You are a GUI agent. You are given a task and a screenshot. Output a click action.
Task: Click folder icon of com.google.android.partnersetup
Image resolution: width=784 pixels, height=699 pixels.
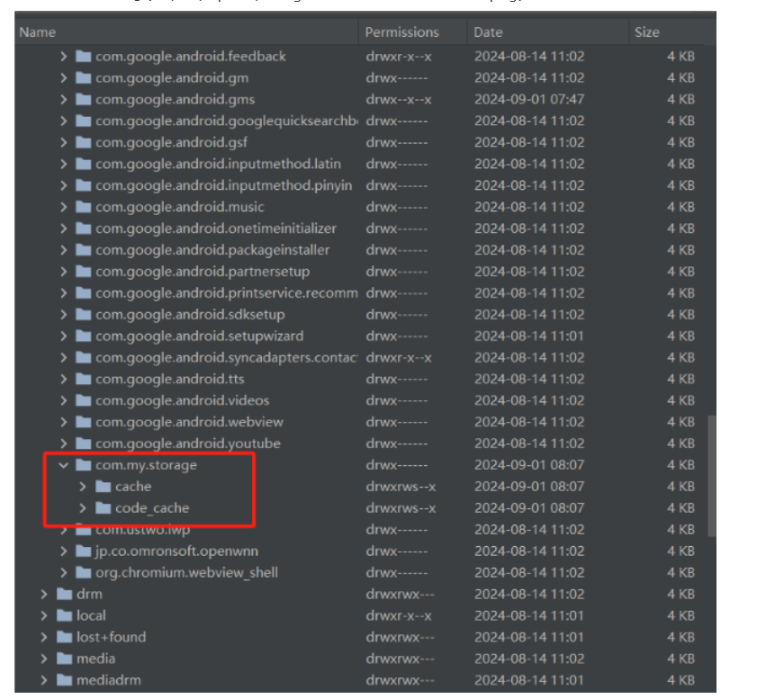coord(83,272)
